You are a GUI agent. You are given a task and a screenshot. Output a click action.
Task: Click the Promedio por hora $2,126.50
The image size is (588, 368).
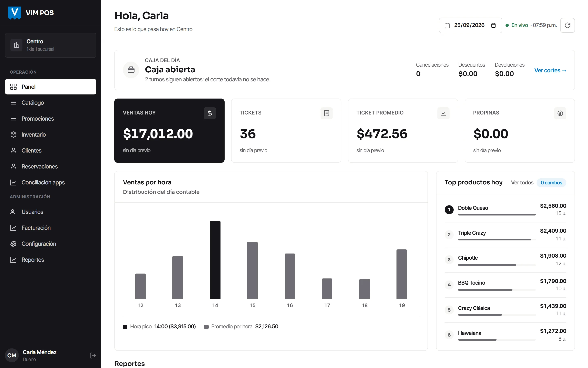(267, 326)
